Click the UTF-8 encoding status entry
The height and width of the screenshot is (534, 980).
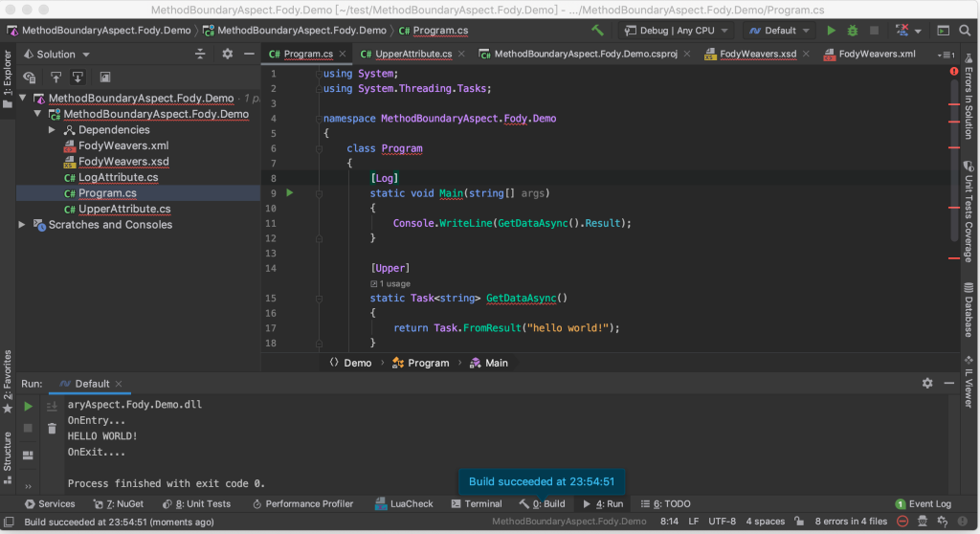[x=722, y=521]
